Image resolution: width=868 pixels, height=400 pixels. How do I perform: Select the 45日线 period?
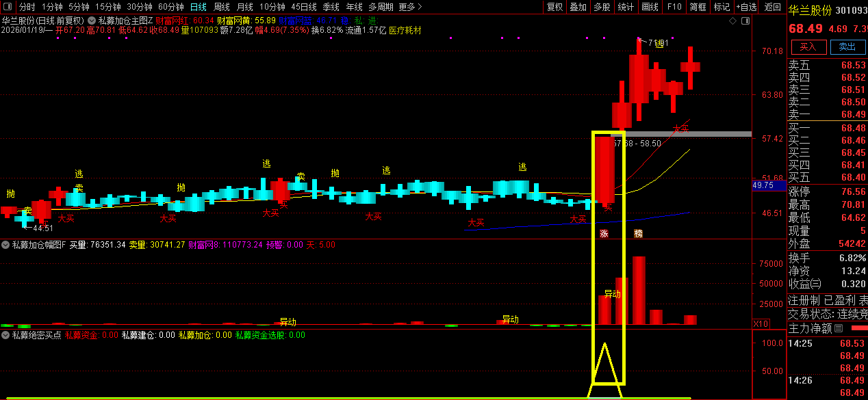[x=304, y=7]
